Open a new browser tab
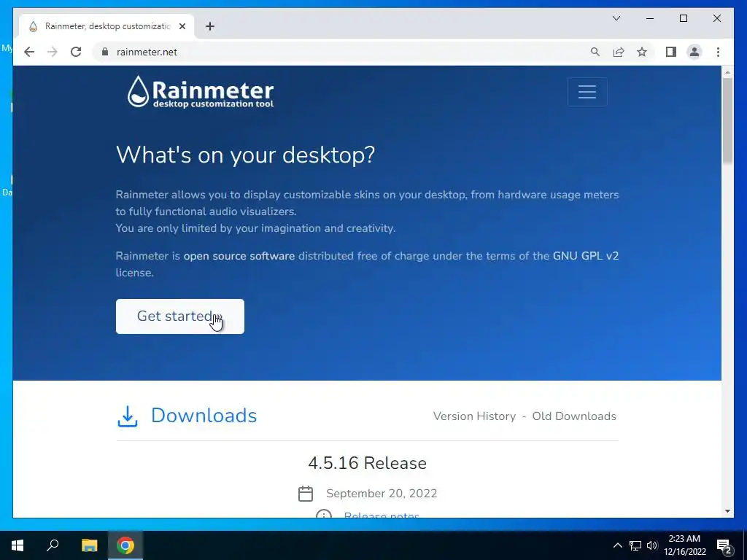 209,26
